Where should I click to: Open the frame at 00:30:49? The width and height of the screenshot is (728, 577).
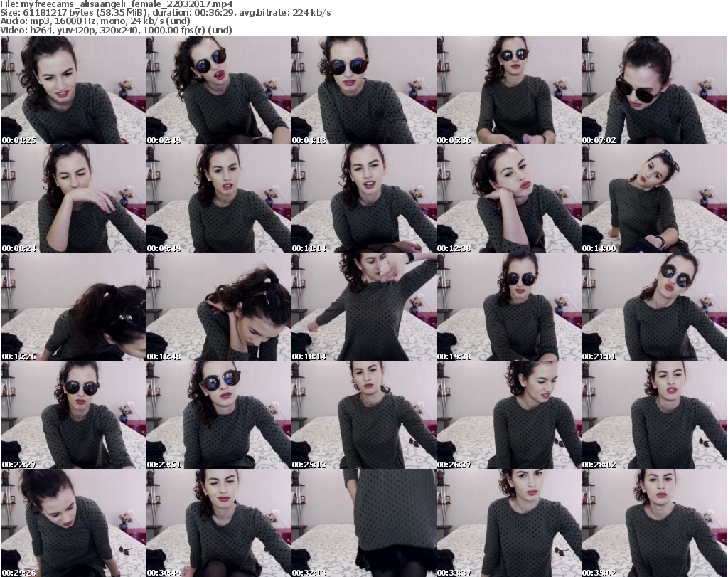click(x=219, y=523)
